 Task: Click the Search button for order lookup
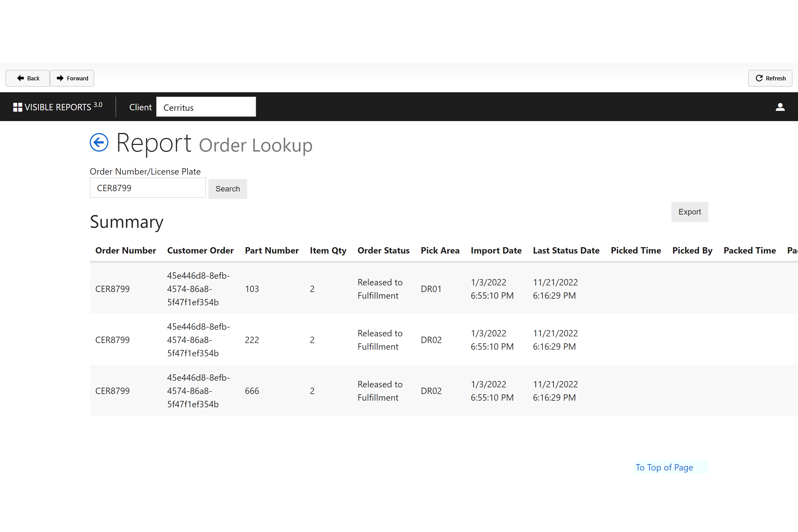pyautogui.click(x=227, y=189)
